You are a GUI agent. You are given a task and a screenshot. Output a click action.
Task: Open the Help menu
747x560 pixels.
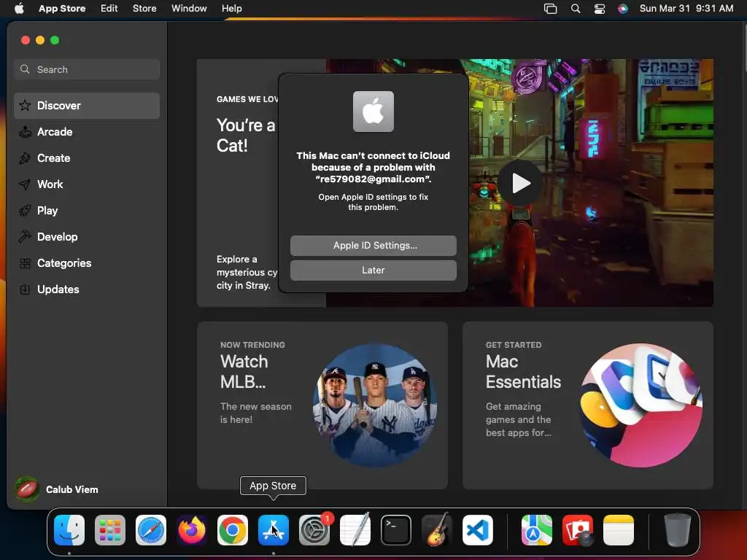click(x=231, y=8)
